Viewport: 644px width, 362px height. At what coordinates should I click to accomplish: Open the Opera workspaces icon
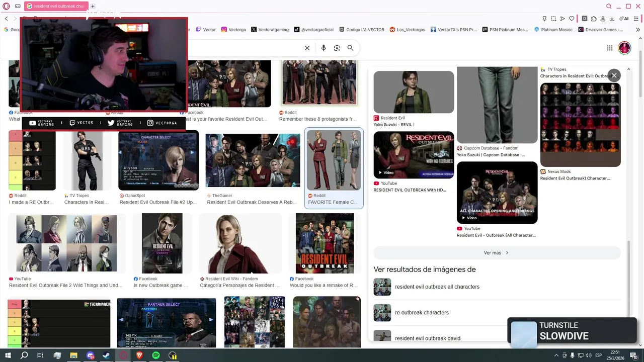click(x=18, y=6)
